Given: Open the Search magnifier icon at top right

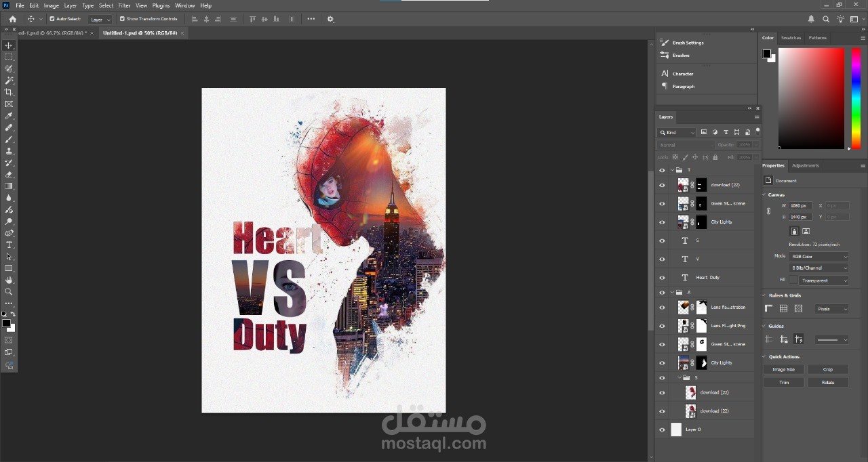Looking at the screenshot, I should [x=826, y=19].
